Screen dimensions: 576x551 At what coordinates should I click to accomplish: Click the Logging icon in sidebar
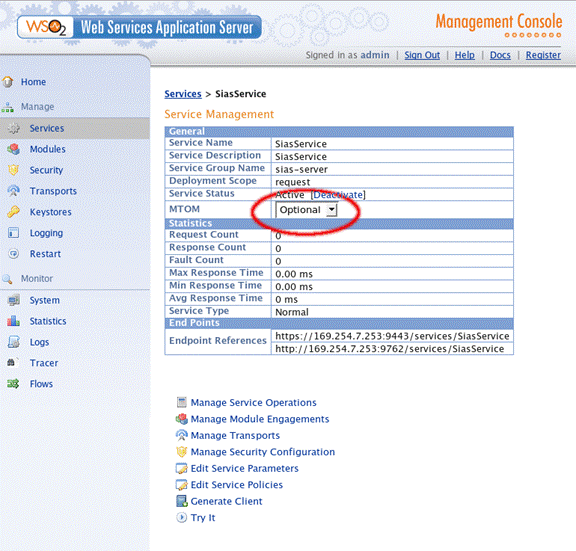[14, 233]
